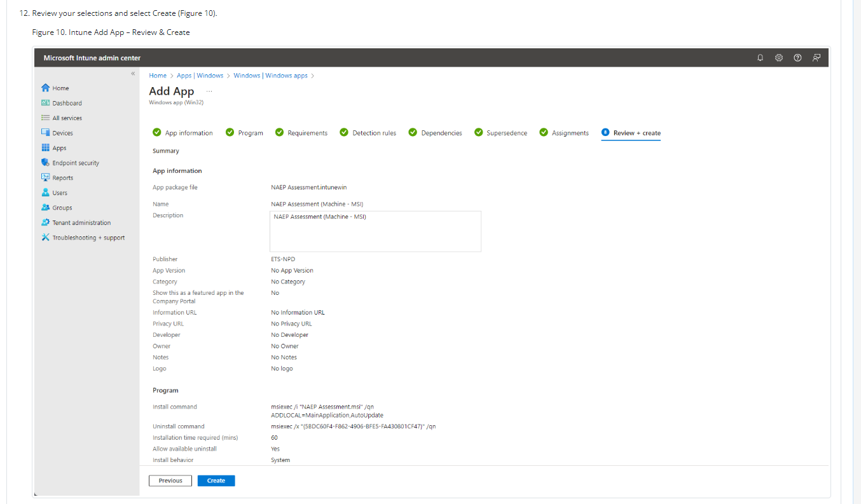Screen dimensions: 861x504
Task: Click the Previous button
Action: tap(170, 480)
